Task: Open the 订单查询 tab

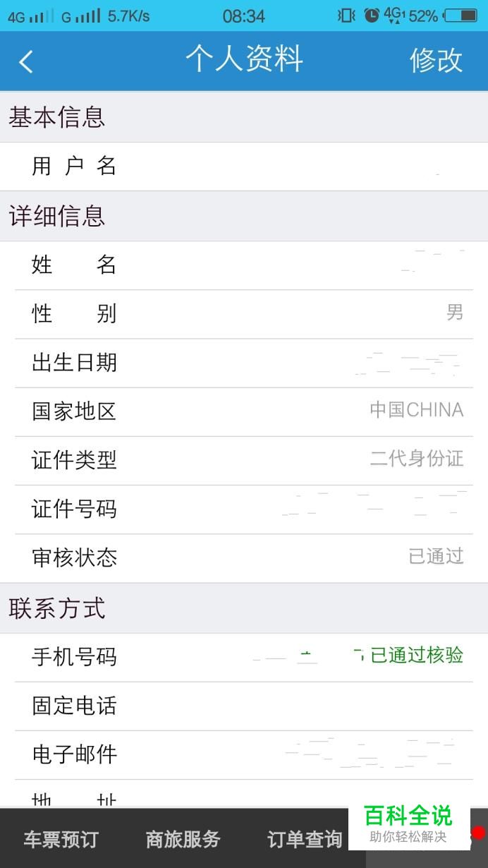Action: point(305,839)
